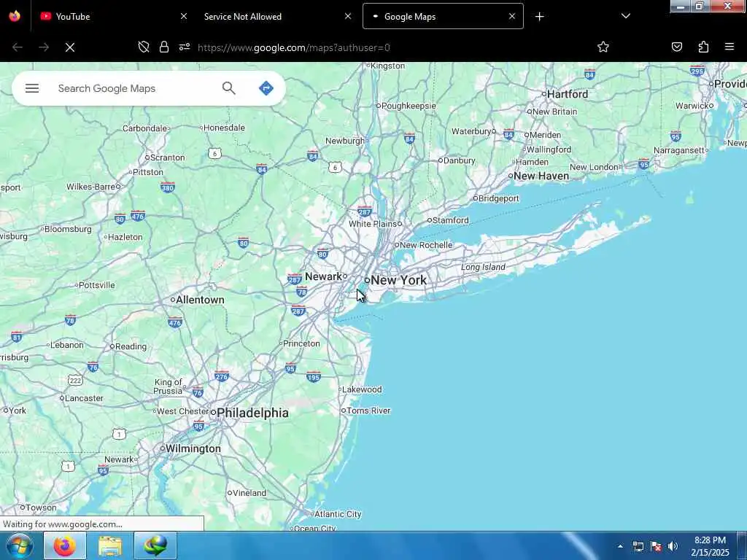Bookmark this page with the star icon
This screenshot has width=747, height=560.
point(603,47)
